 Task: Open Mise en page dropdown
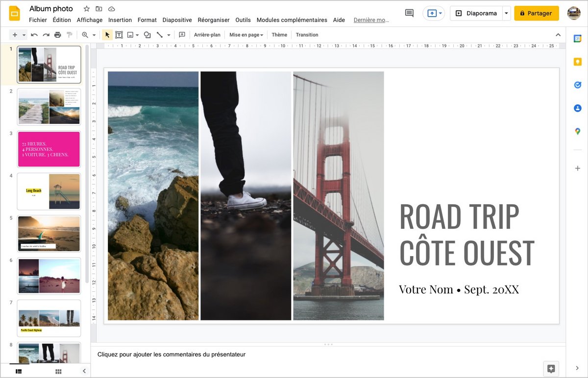click(246, 35)
